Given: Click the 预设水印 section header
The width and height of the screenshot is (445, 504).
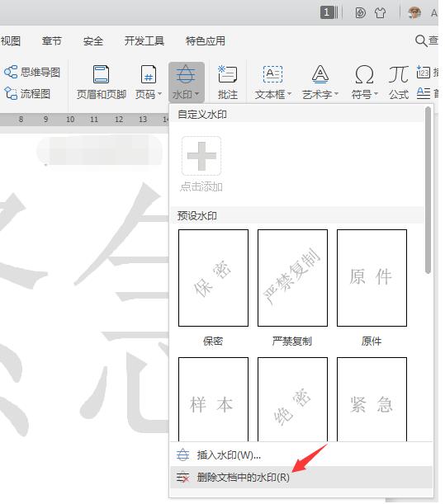Looking at the screenshot, I should click(197, 215).
